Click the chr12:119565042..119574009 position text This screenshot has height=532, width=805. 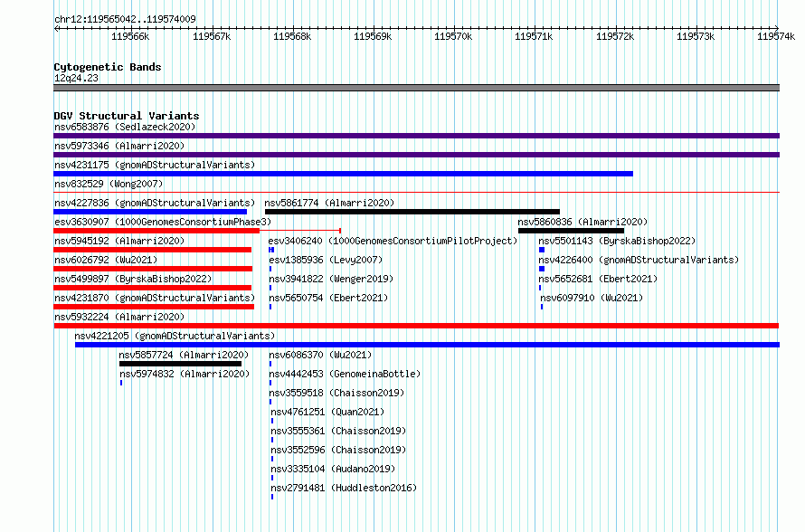click(x=125, y=19)
